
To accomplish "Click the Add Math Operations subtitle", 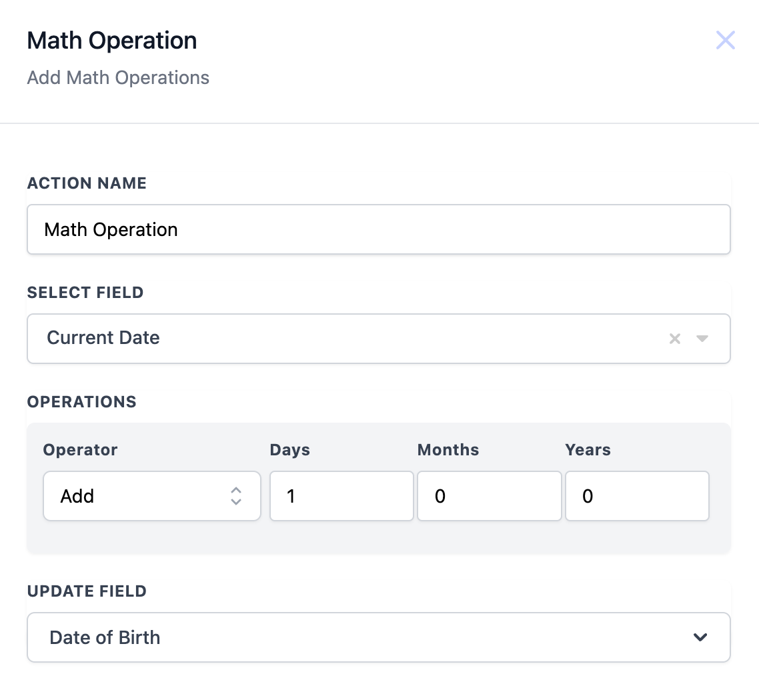I will [118, 78].
